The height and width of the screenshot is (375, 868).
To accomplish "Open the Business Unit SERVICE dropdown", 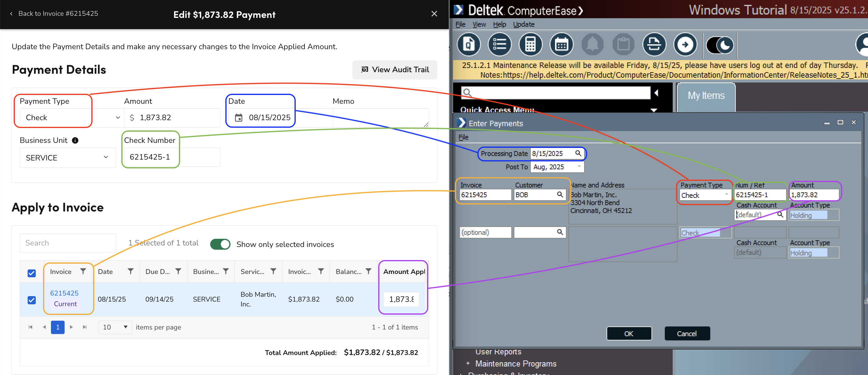I will [x=68, y=157].
